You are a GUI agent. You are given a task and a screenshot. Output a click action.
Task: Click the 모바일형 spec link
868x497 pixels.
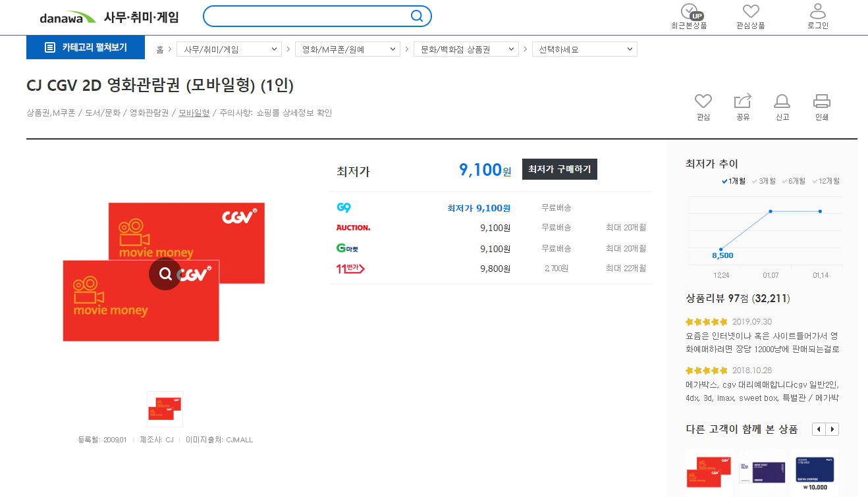point(194,113)
